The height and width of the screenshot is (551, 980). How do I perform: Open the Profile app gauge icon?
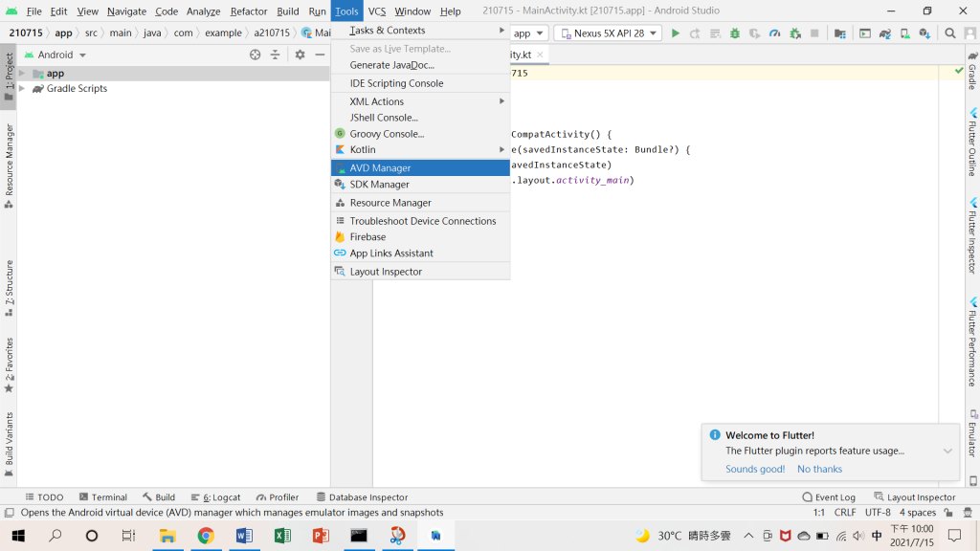pyautogui.click(x=775, y=33)
